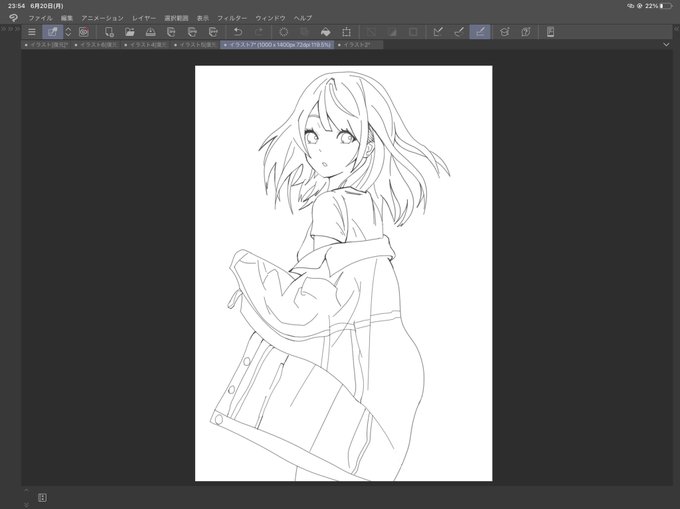
Task: Click the greyed-out Redo arrow
Action: click(258, 32)
